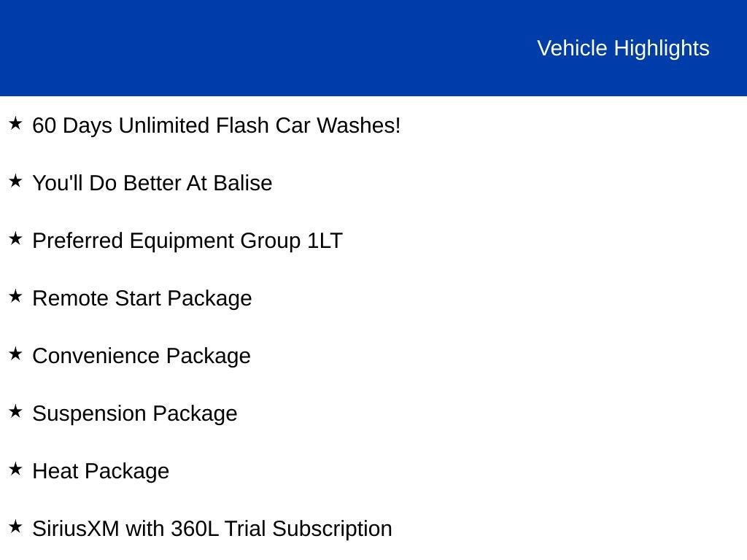Select the star next to Heat Package
Screen dimensions: 747x560
15,470
